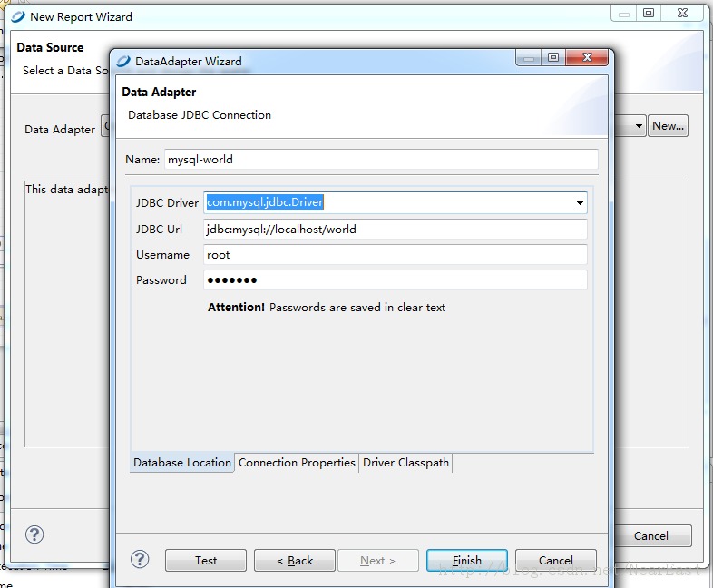Switch to the Connection Properties tab
The width and height of the screenshot is (713, 588).
pos(297,463)
